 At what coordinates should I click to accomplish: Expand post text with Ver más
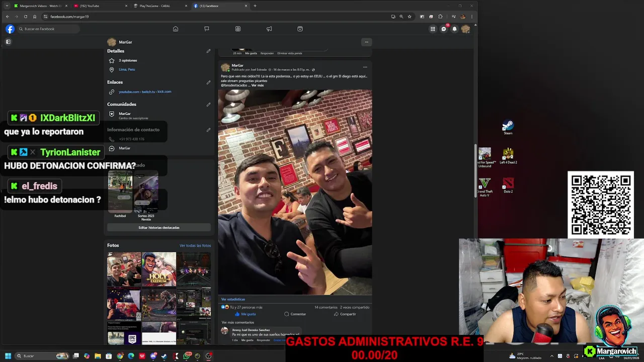click(x=258, y=85)
